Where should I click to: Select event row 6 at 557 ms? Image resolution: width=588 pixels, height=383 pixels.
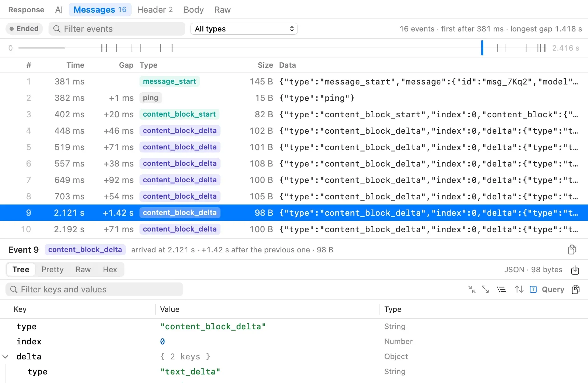294,163
